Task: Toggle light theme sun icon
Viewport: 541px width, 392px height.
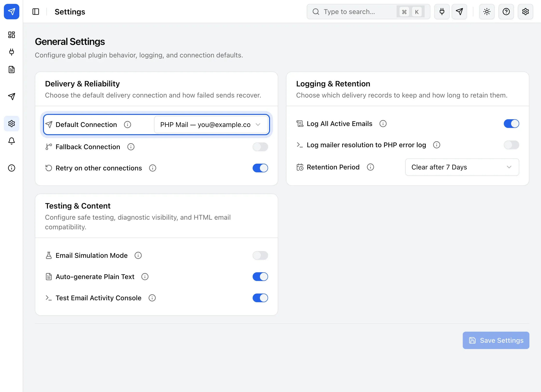Action: point(487,12)
